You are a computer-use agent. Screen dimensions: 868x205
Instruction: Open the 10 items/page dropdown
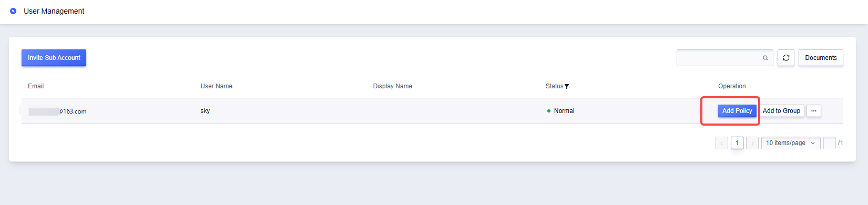click(791, 143)
